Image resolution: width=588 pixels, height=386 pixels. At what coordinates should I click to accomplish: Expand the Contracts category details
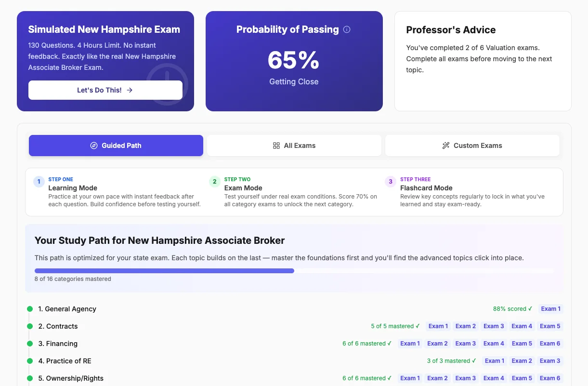(x=58, y=326)
